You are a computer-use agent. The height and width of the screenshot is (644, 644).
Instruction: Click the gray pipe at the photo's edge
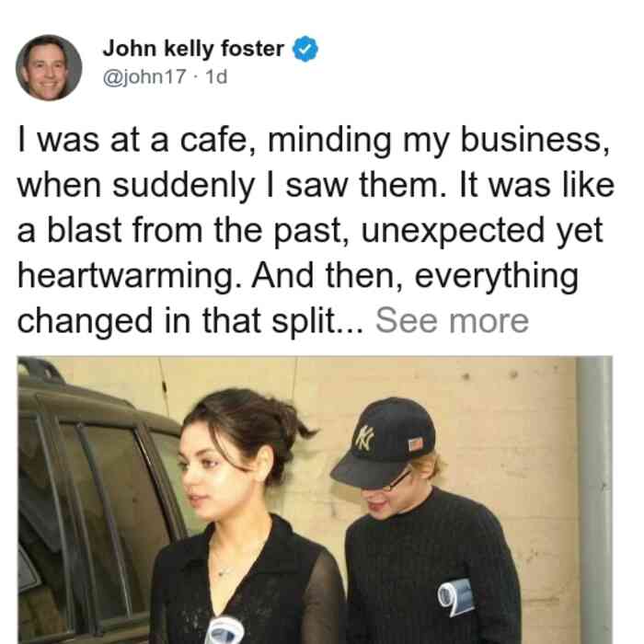[595, 500]
